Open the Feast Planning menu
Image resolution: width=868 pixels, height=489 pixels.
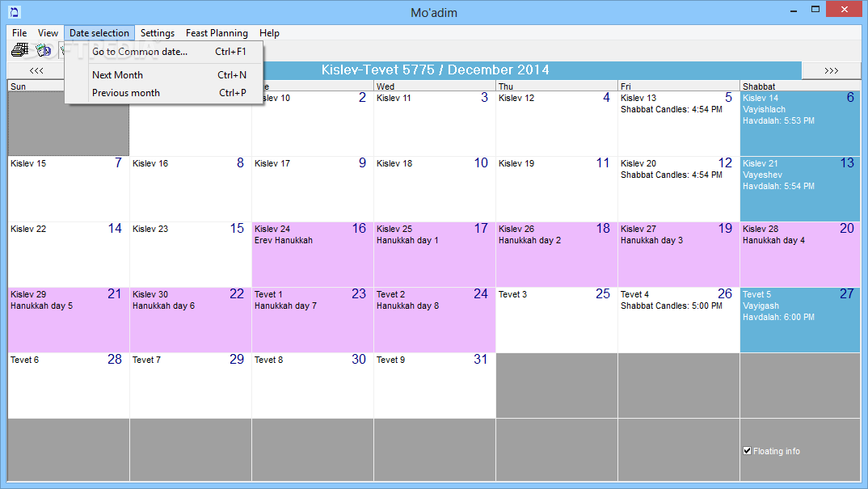pos(217,32)
